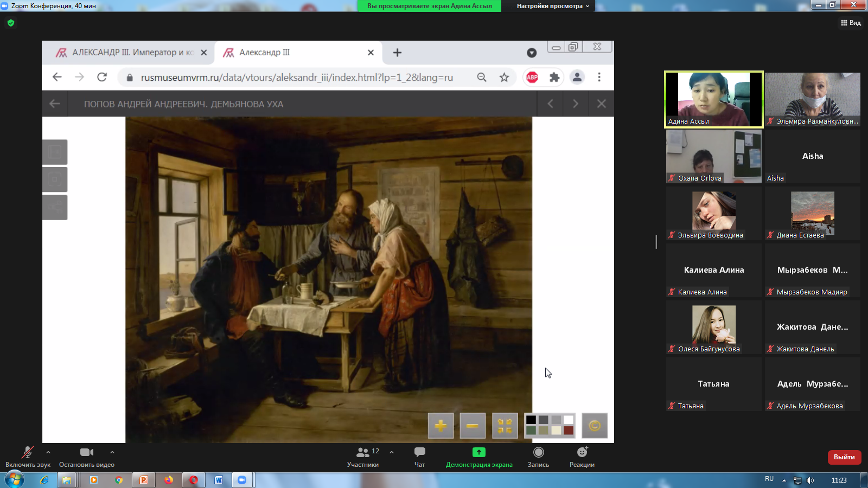Screen dimensions: 868x488
Task: Reload the rusmuseumvrm page
Action: (x=102, y=77)
